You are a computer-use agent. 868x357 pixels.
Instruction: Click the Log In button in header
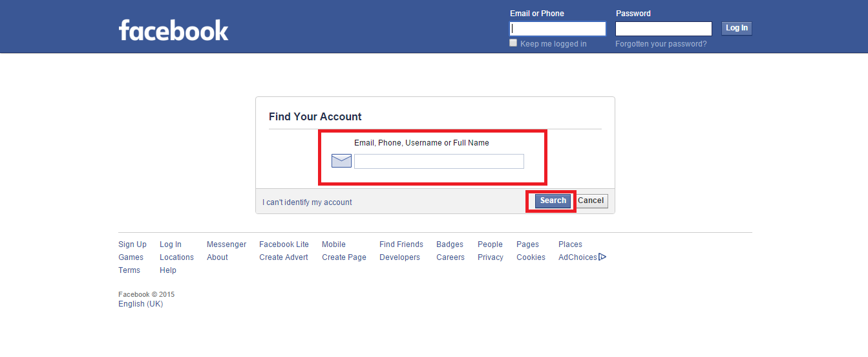[x=737, y=28]
